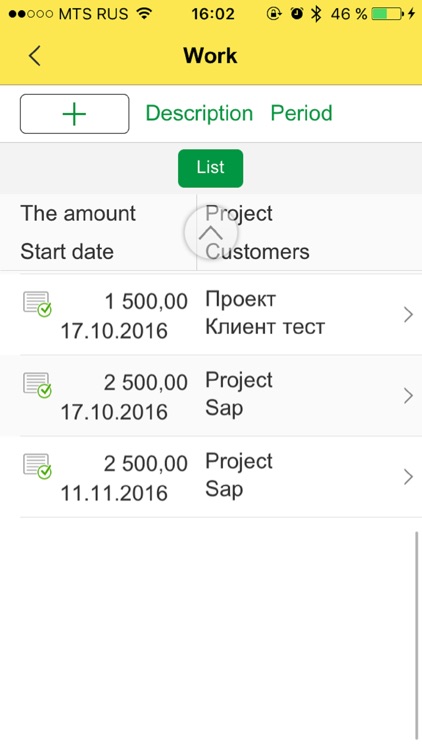Image resolution: width=422 pixels, height=750 pixels.
Task: Click The amount column header
Action: coord(78,213)
